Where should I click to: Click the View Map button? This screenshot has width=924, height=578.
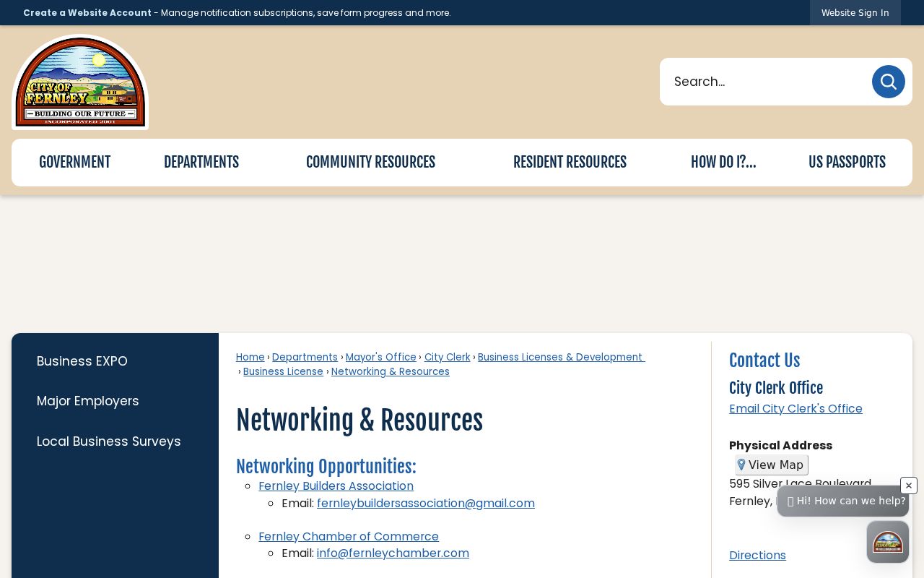point(772,465)
